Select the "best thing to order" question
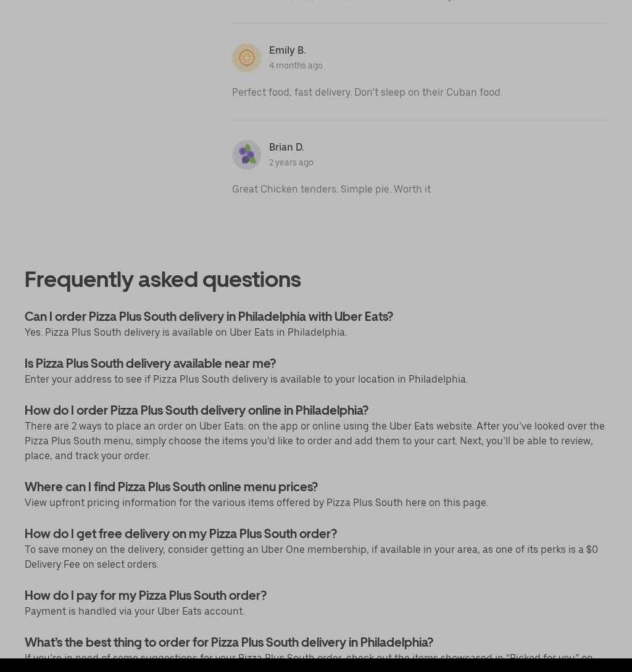Viewport: 632px width, 672px height. tap(228, 642)
